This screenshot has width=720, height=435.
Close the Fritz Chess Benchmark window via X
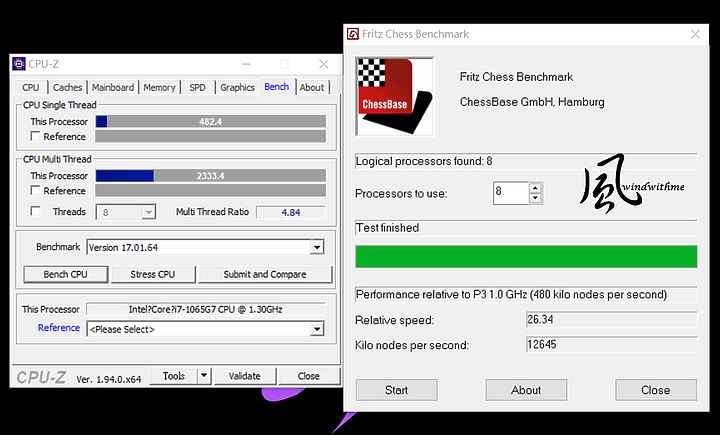(695, 34)
